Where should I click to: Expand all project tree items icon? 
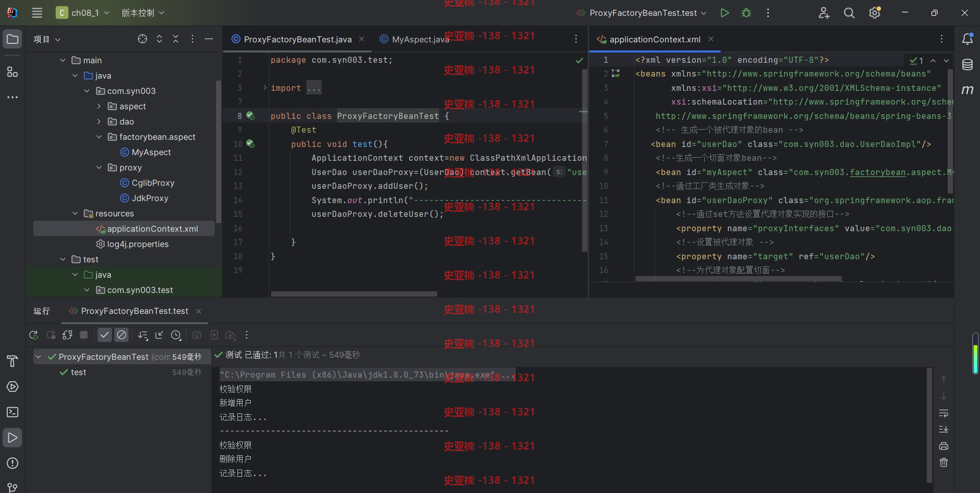tap(159, 39)
